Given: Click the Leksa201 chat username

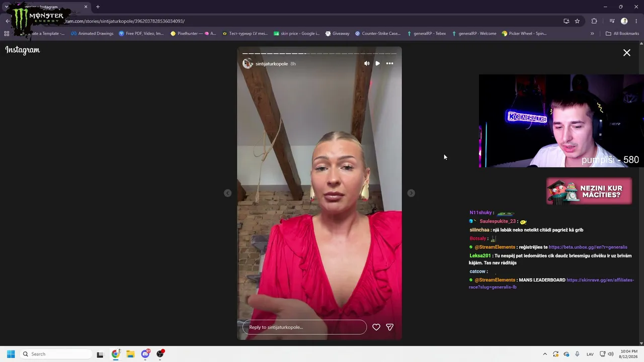Looking at the screenshot, I should [480, 256].
